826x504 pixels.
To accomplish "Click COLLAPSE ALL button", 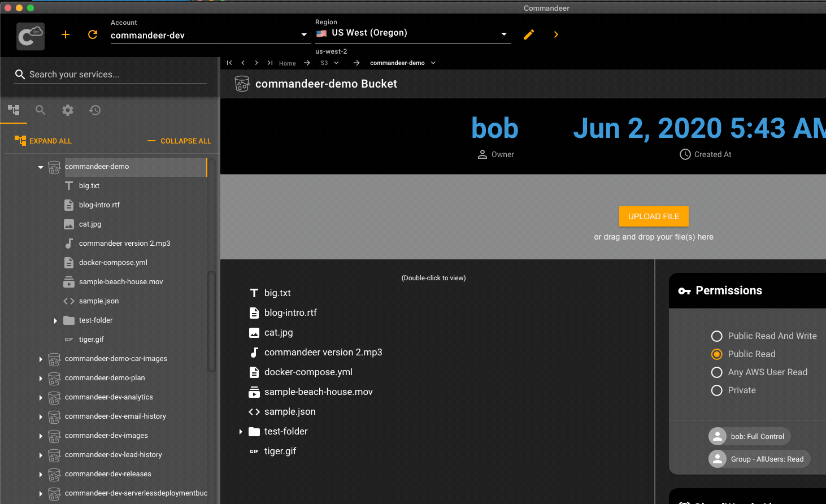I will click(x=179, y=141).
